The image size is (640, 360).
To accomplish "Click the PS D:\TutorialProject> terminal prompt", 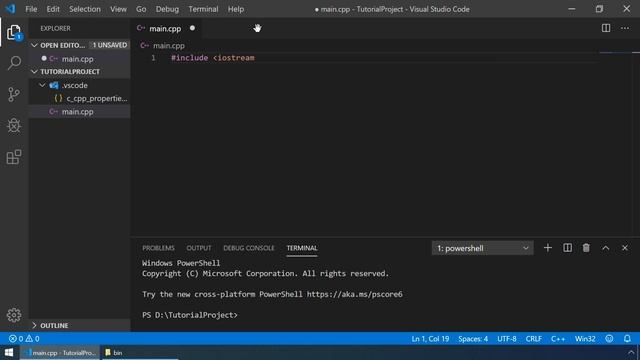I will [190, 315].
